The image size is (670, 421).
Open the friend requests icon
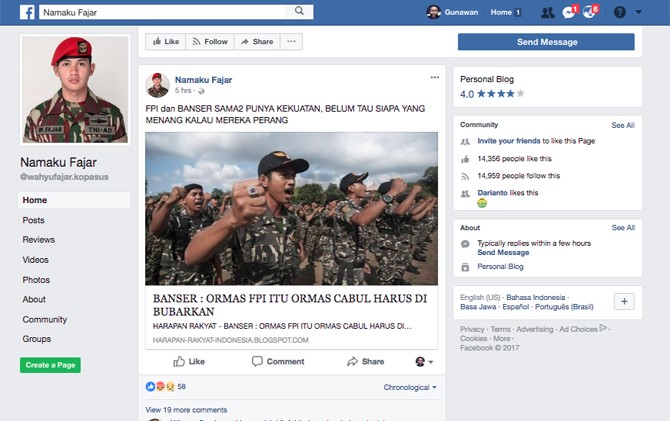point(547,12)
